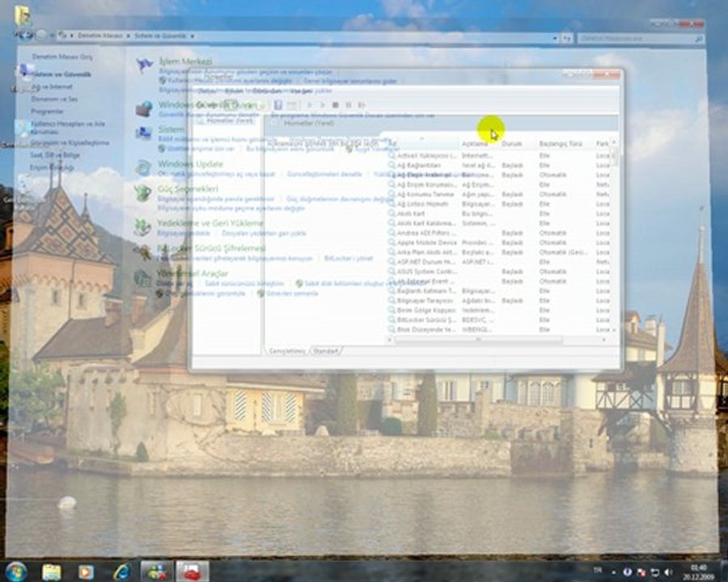Open Ağ ve Internet category
Viewport: 728px width, 582px height.
click(52, 86)
